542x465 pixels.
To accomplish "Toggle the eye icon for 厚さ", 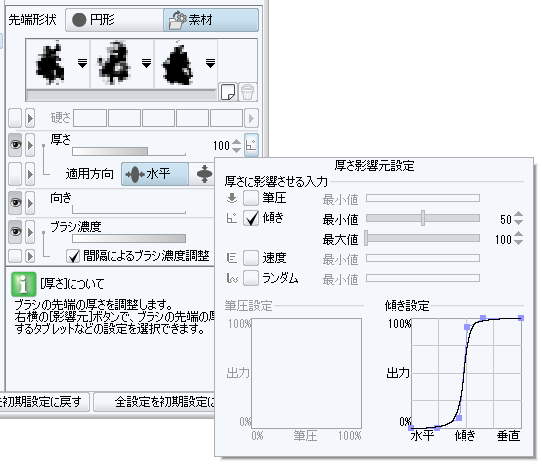I will coord(15,145).
